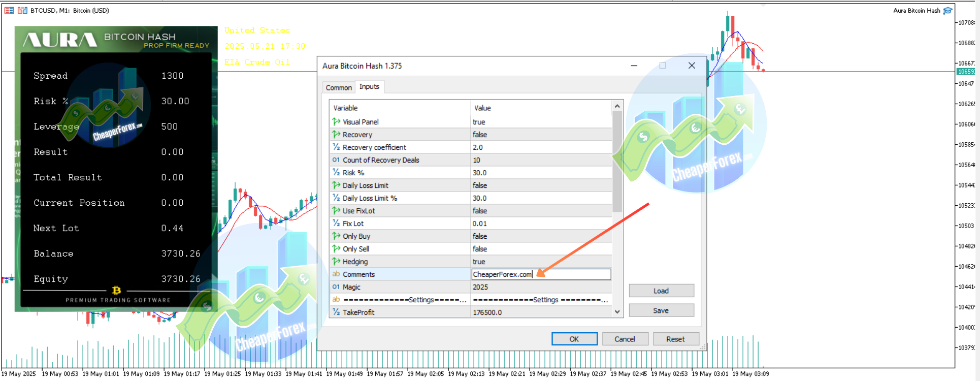Select the Hedging value 'true'
The width and height of the screenshot is (980, 381).
(479, 262)
